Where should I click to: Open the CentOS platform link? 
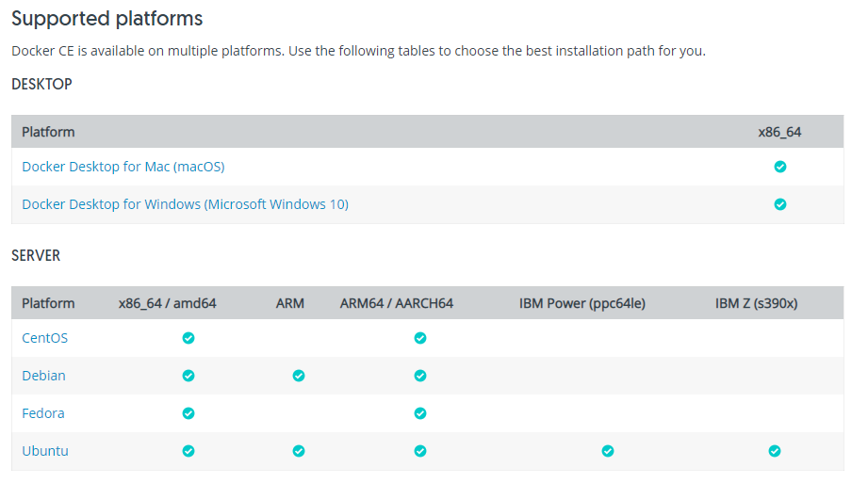pos(45,338)
